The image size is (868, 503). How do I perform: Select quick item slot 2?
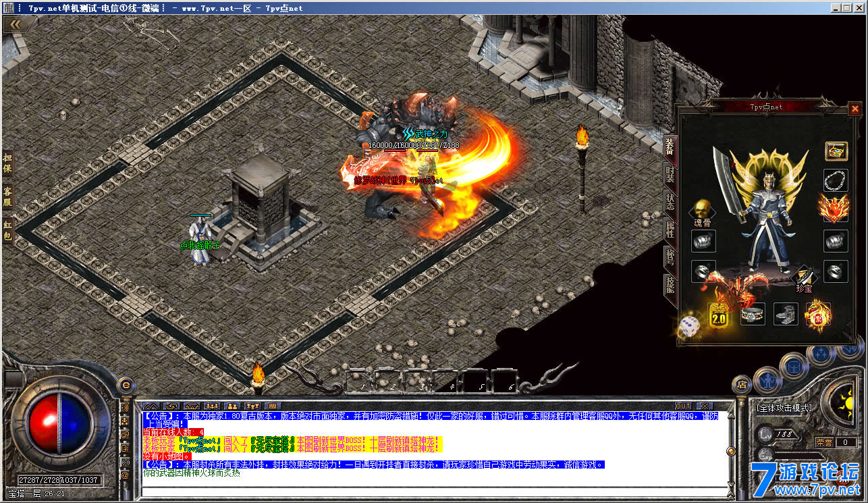coord(387,380)
